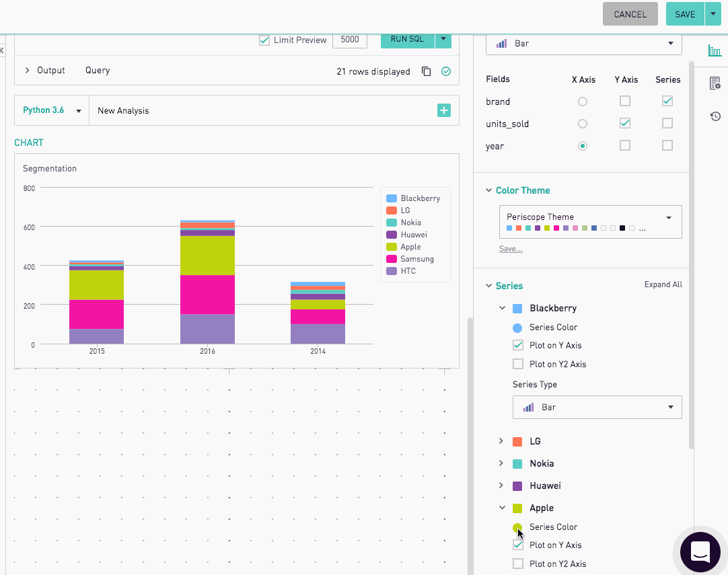Click the right settings panel scrollbar
The height and width of the screenshot is (575, 728).
[x=691, y=256]
